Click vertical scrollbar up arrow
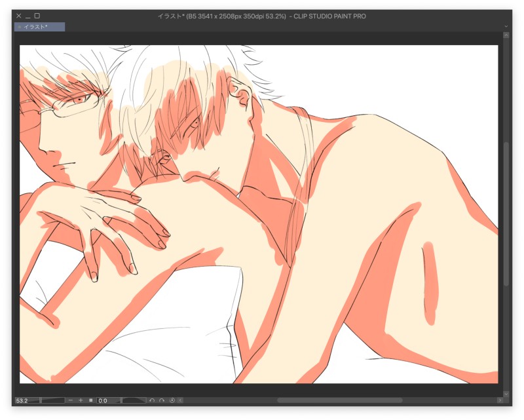 pos(506,35)
